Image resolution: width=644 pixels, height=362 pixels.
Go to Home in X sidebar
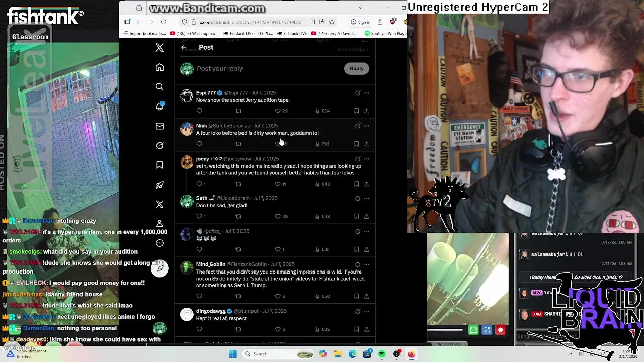coord(159,67)
